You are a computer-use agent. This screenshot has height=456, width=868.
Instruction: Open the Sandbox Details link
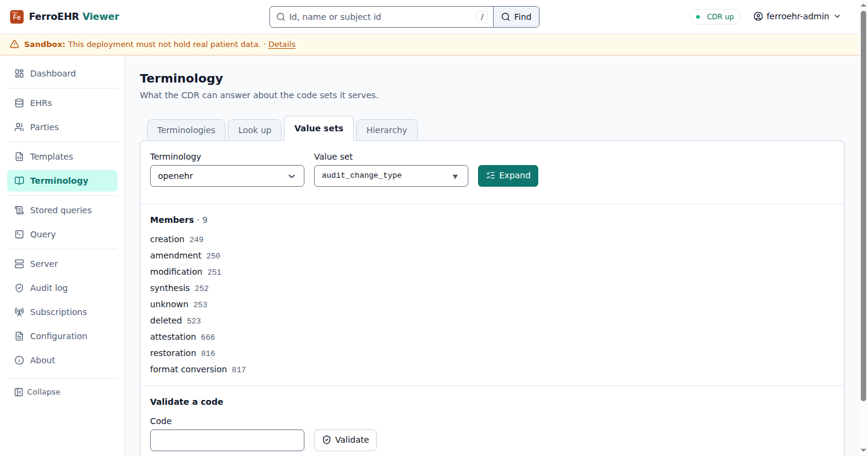coord(281,45)
